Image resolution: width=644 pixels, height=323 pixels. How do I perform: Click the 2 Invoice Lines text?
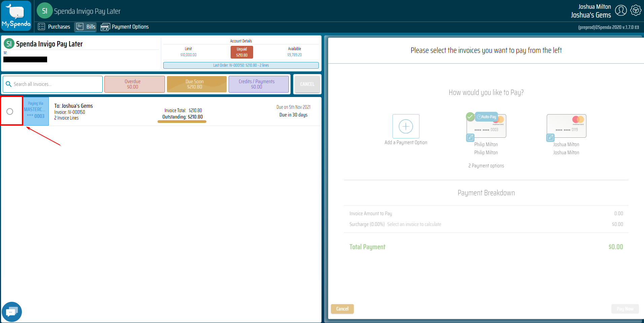(x=66, y=118)
